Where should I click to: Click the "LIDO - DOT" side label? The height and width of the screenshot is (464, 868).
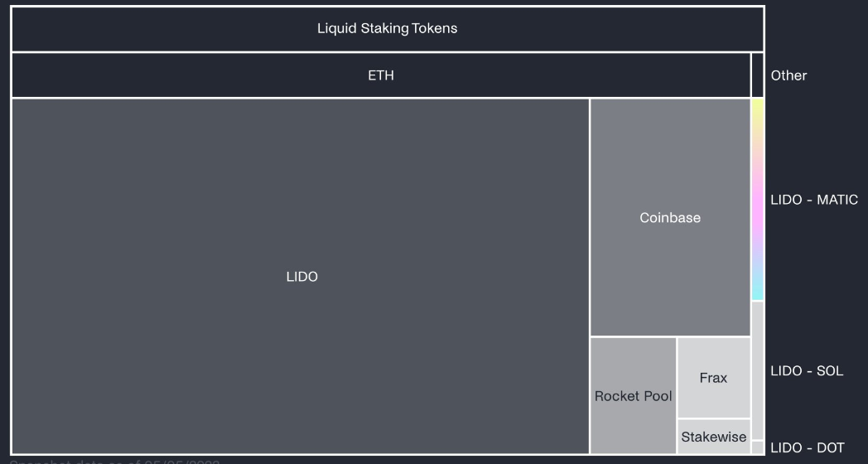coord(808,448)
